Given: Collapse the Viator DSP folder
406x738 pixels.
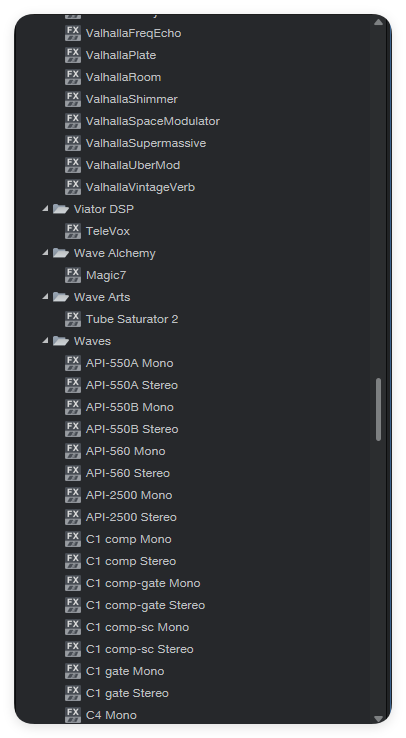Looking at the screenshot, I should [x=45, y=209].
